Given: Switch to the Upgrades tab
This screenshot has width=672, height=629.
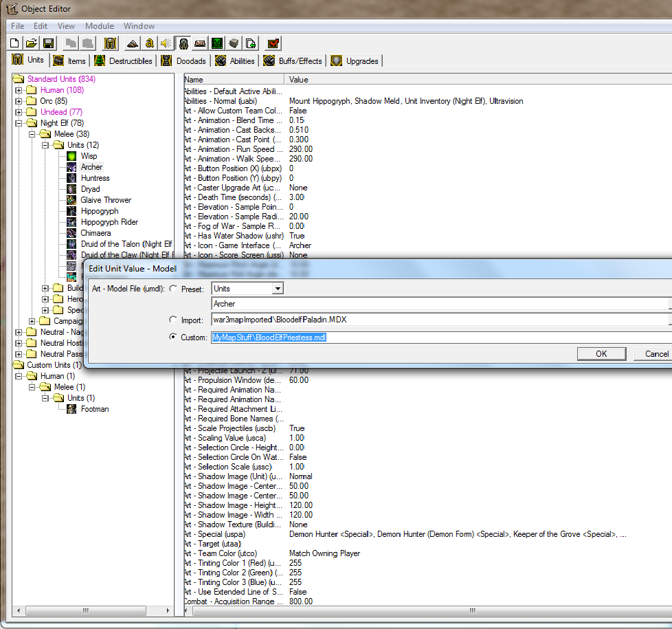Looking at the screenshot, I should pos(355,61).
